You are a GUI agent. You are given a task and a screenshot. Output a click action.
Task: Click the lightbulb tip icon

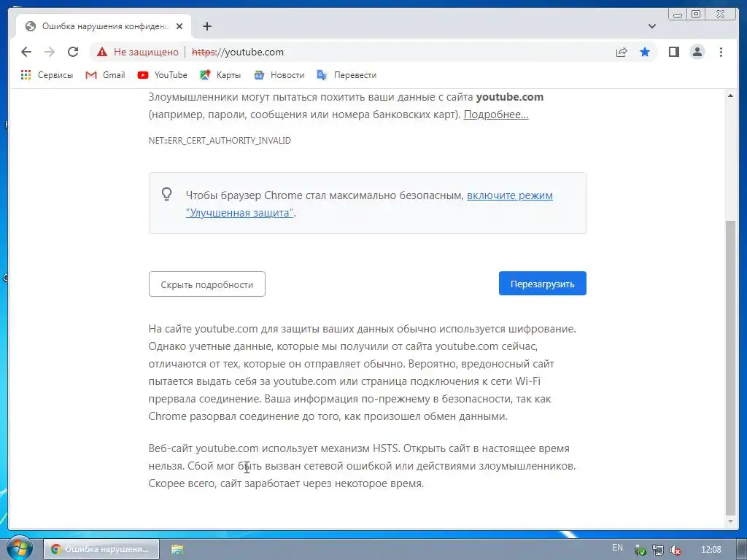(x=166, y=194)
